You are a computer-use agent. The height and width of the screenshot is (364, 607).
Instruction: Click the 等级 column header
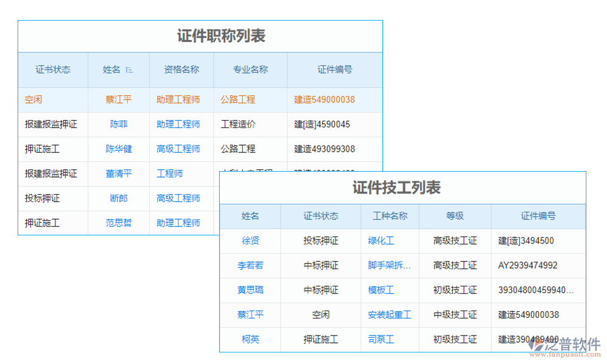point(455,217)
